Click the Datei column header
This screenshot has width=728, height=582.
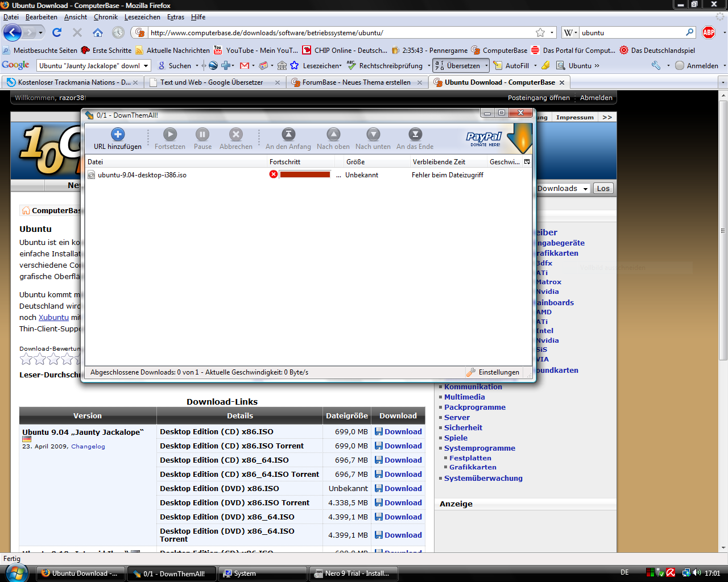click(176, 162)
